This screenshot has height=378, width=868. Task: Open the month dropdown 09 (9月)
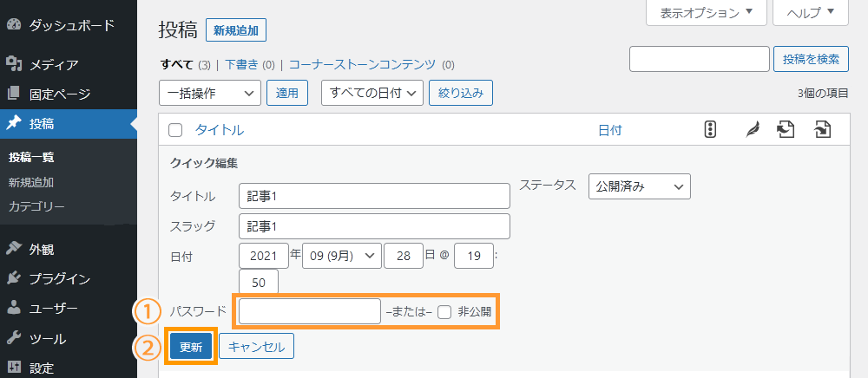point(342,256)
